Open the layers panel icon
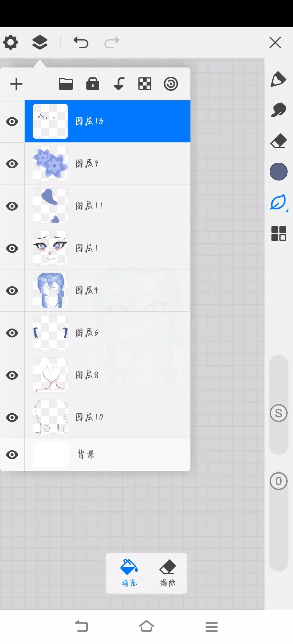Image resolution: width=293 pixels, height=644 pixels. tap(40, 43)
